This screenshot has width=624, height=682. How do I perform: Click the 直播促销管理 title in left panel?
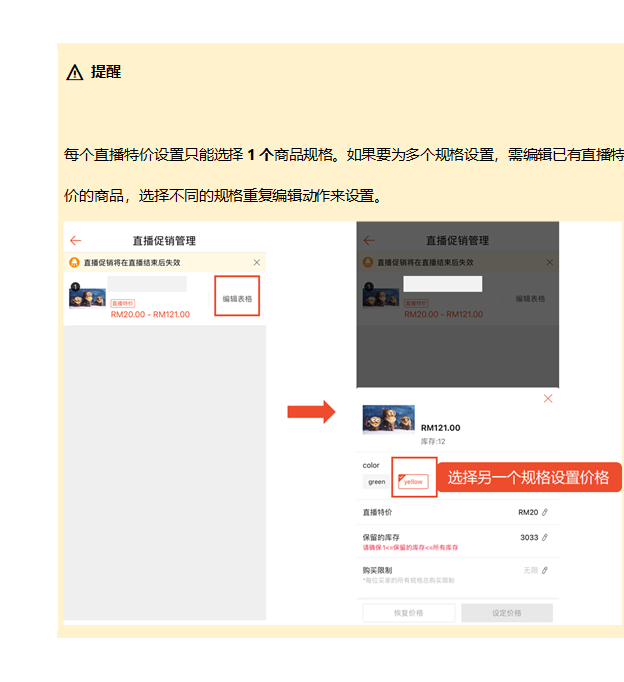tap(164, 241)
